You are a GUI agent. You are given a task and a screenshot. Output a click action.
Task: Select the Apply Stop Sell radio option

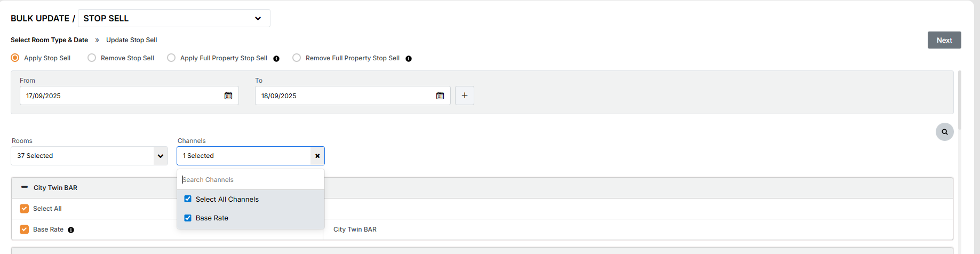[x=15, y=58]
